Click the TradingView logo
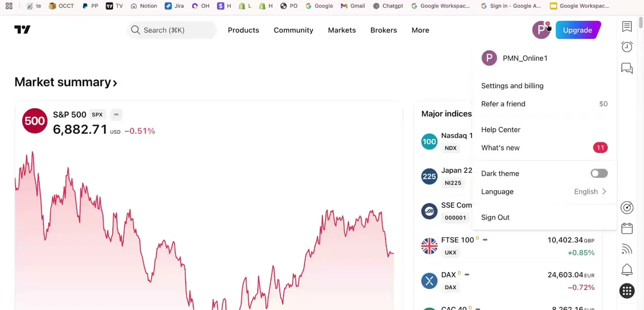 point(22,30)
